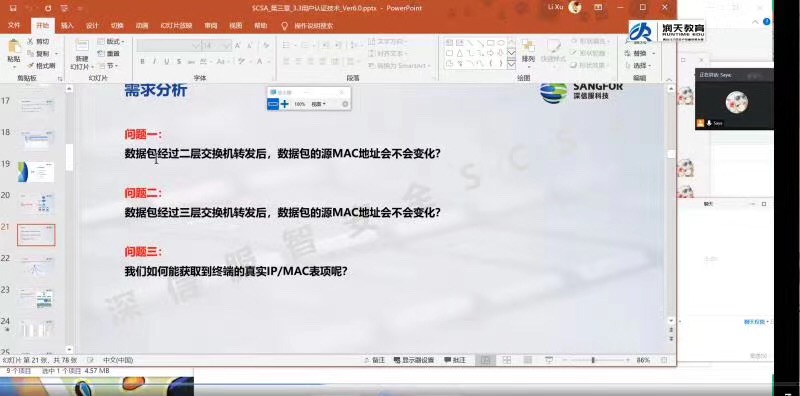Toggle the Notes (备注) pane
Screen dimensions: 800x396
point(374,360)
